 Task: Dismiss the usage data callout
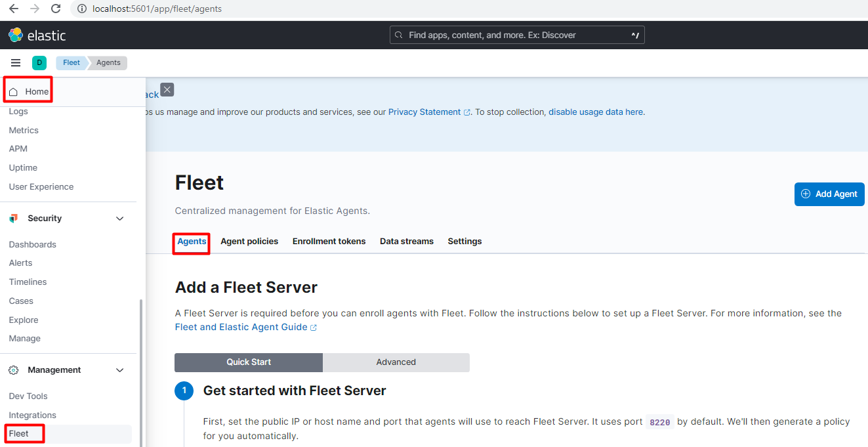[167, 90]
